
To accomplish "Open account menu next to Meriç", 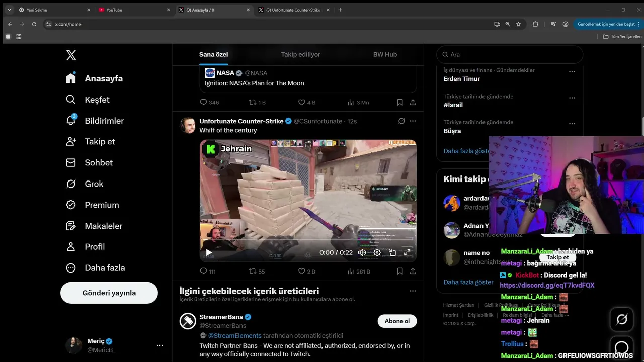I will point(159,345).
